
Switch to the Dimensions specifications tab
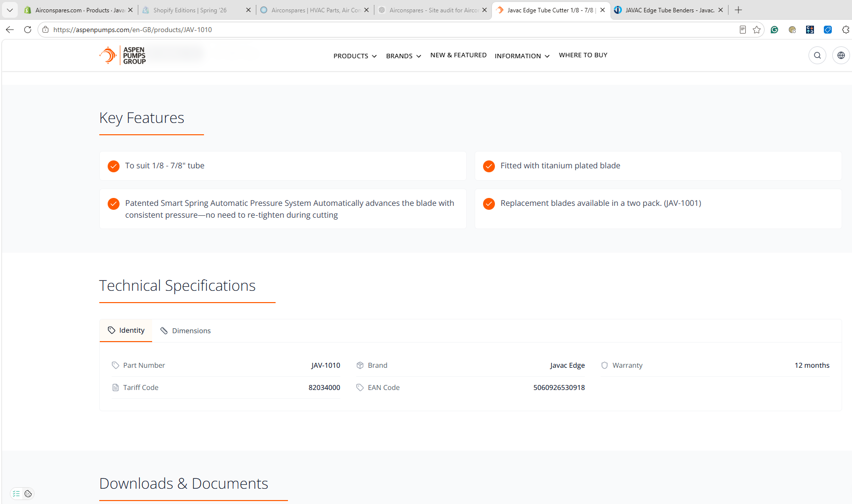pyautogui.click(x=185, y=331)
